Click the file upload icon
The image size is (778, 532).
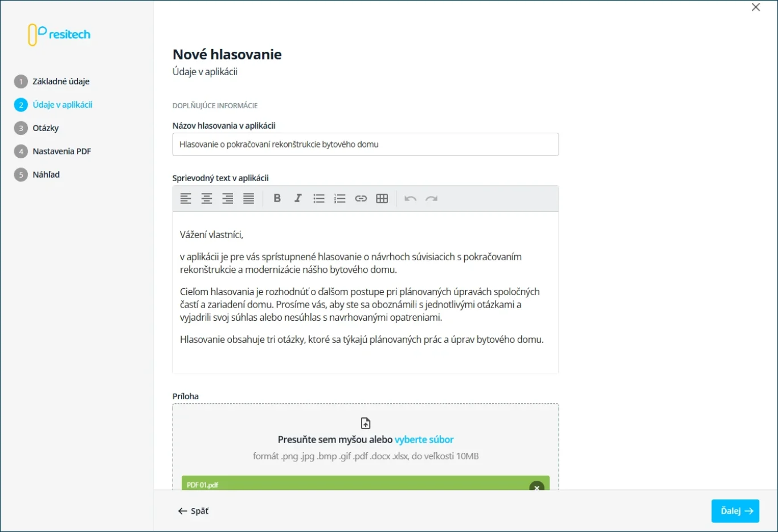[366, 423]
